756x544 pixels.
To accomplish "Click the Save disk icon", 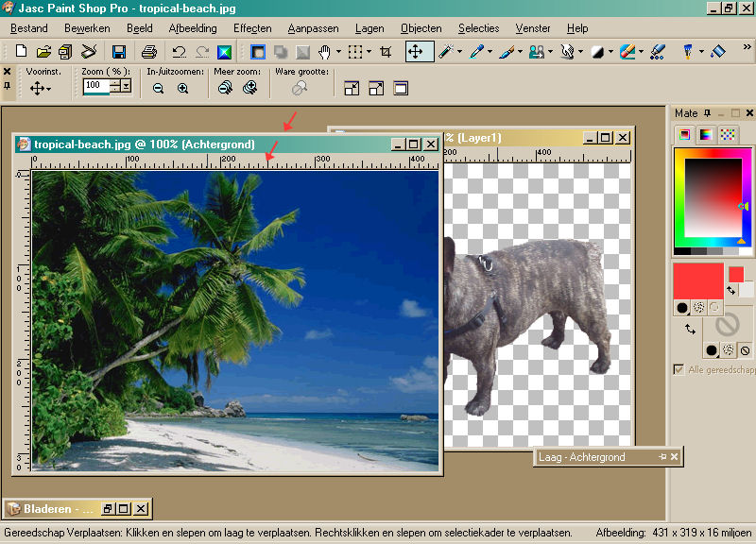I will click(x=119, y=52).
